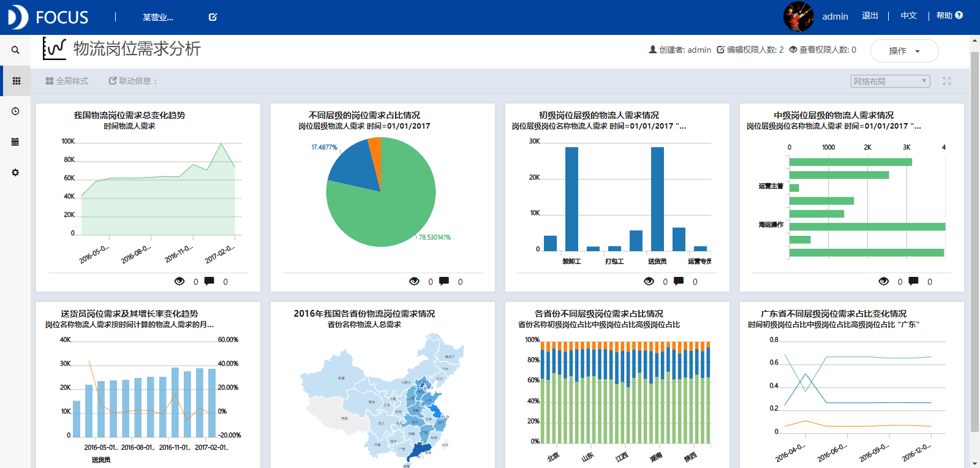Click the 某营业... tab in header

coord(157,17)
